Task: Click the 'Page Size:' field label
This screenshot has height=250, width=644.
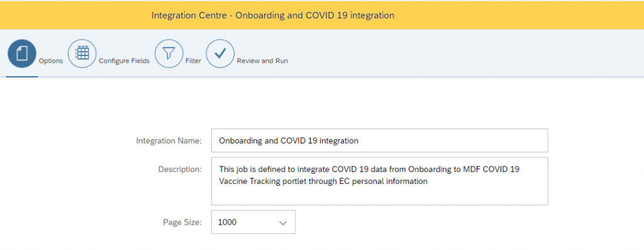Action: pos(183,222)
